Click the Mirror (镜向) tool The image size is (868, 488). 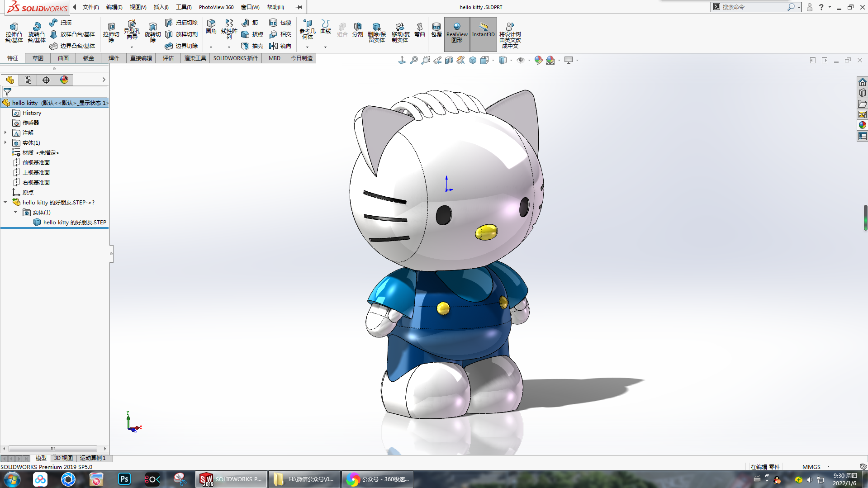[x=280, y=46]
